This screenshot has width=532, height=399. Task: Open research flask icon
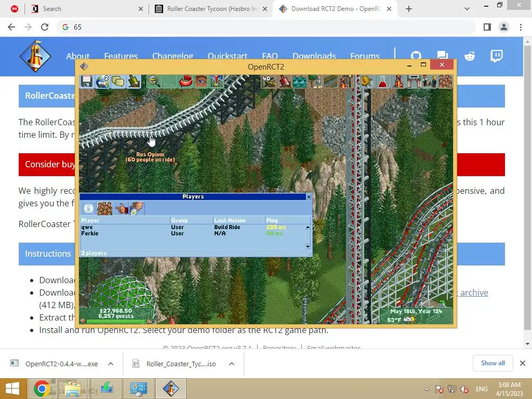(382, 82)
